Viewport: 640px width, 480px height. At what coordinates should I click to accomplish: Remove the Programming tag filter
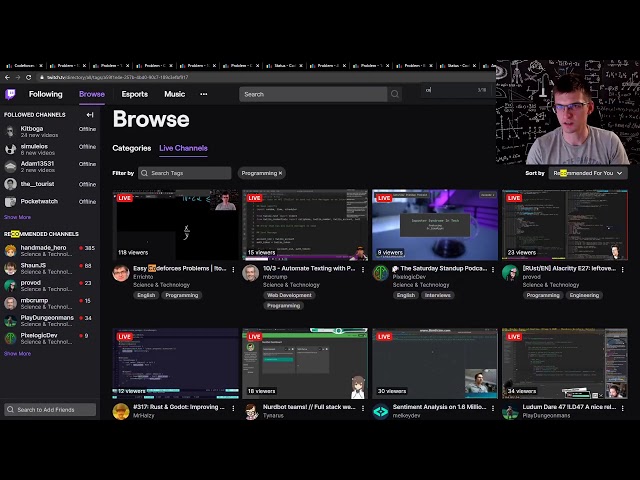point(280,173)
